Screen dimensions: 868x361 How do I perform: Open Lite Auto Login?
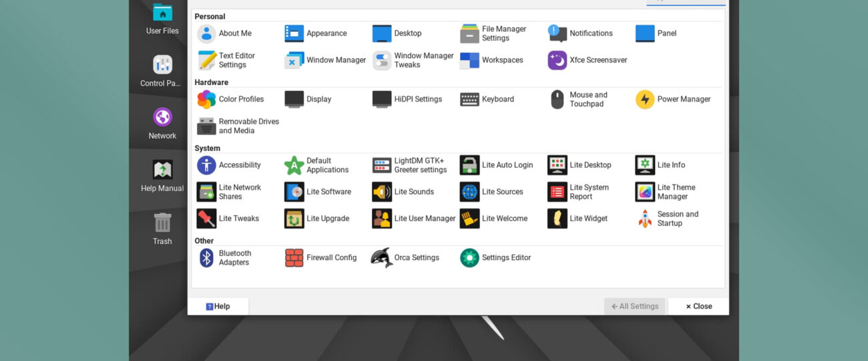(497, 165)
